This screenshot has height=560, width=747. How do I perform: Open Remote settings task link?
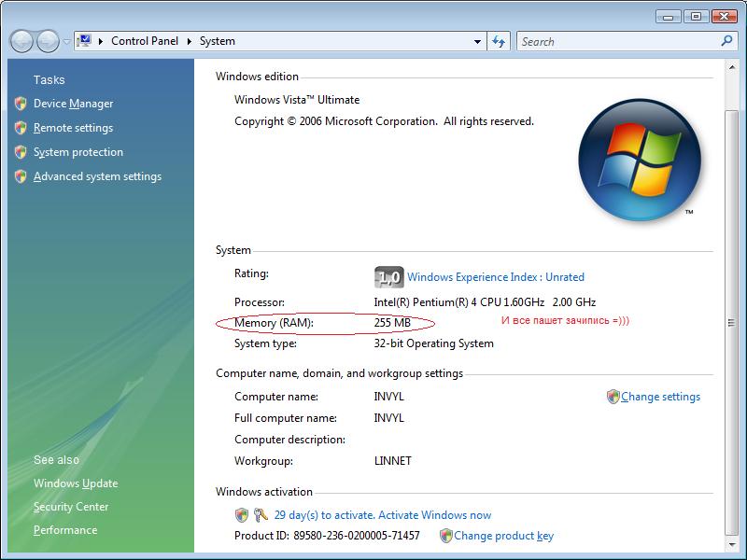74,128
